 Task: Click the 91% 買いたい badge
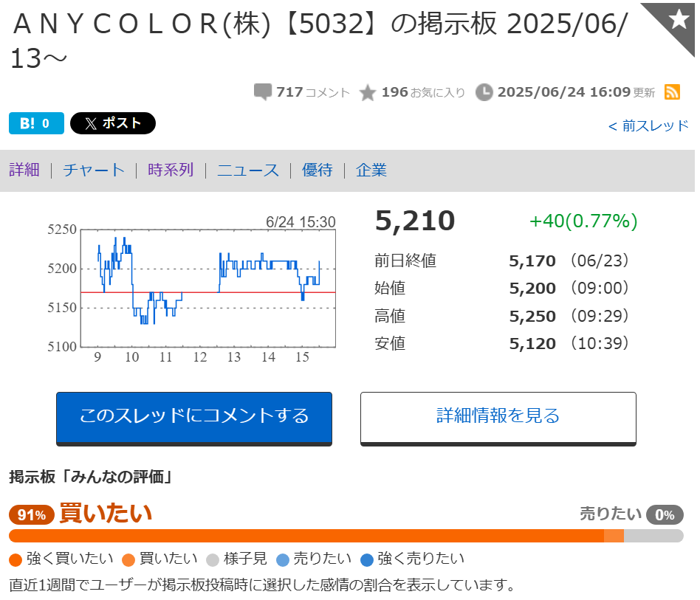point(32,515)
